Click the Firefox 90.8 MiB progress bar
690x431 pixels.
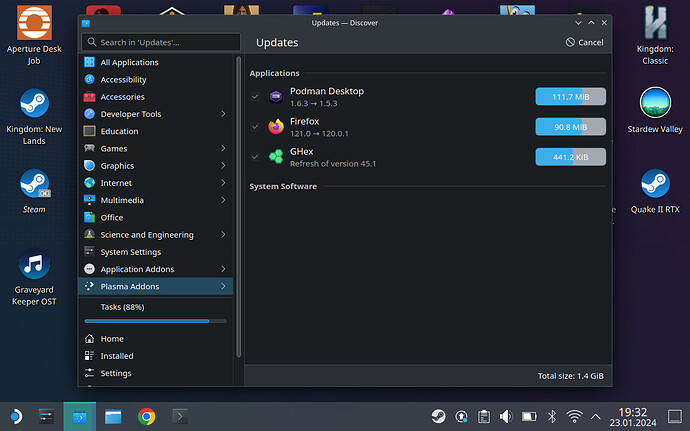[570, 127]
